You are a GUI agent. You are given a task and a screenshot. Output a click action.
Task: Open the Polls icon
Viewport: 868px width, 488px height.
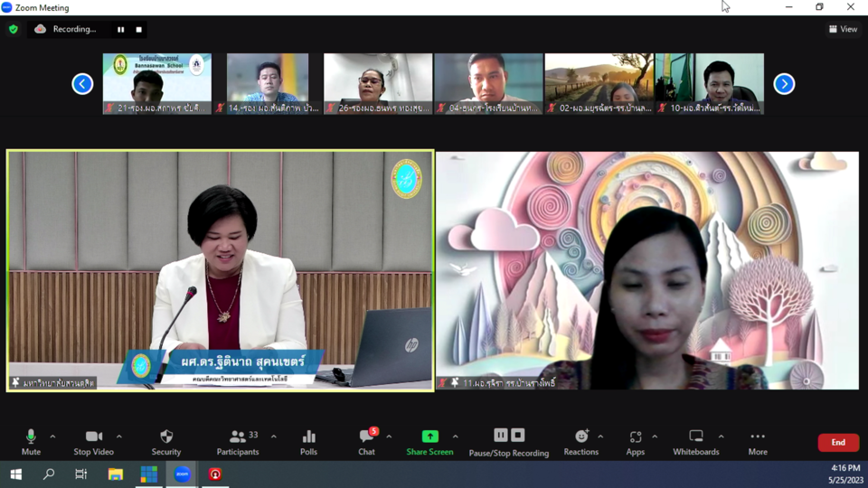308,442
